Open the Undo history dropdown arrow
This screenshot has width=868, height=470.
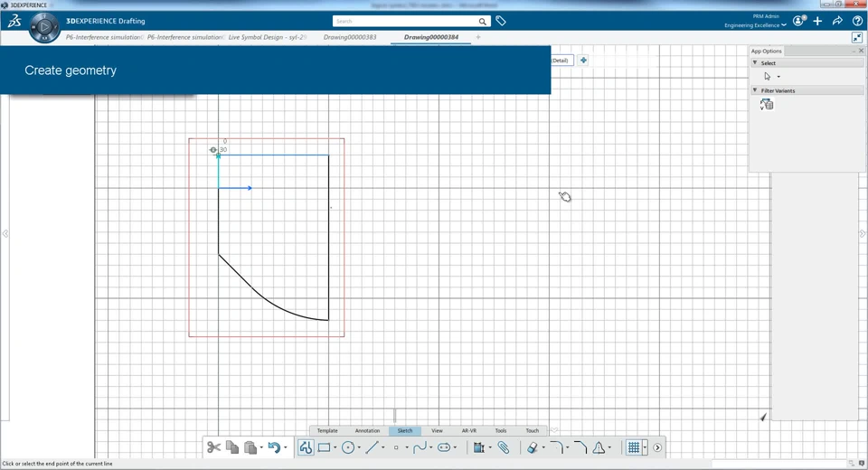tap(285, 448)
